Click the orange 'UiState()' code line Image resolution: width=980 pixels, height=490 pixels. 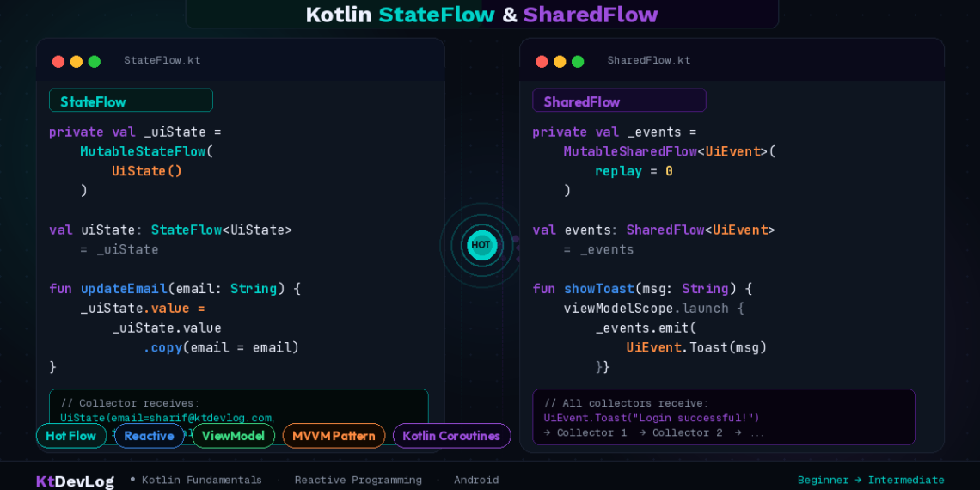(147, 171)
